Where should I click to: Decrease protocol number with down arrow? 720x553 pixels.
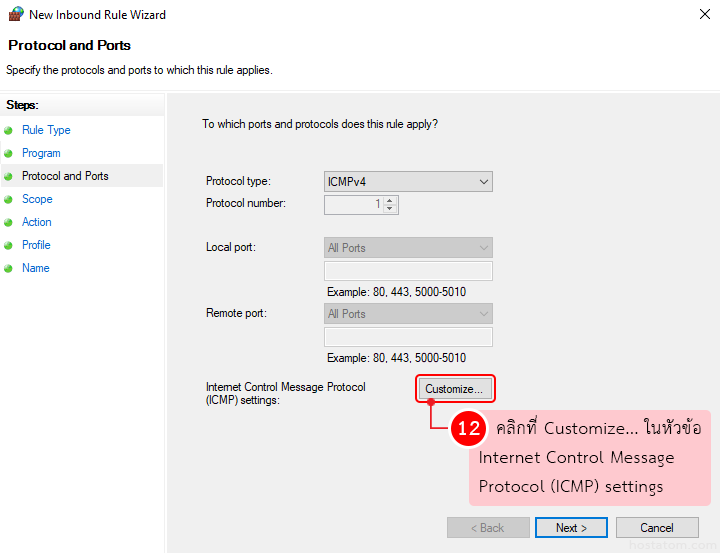coord(389,209)
